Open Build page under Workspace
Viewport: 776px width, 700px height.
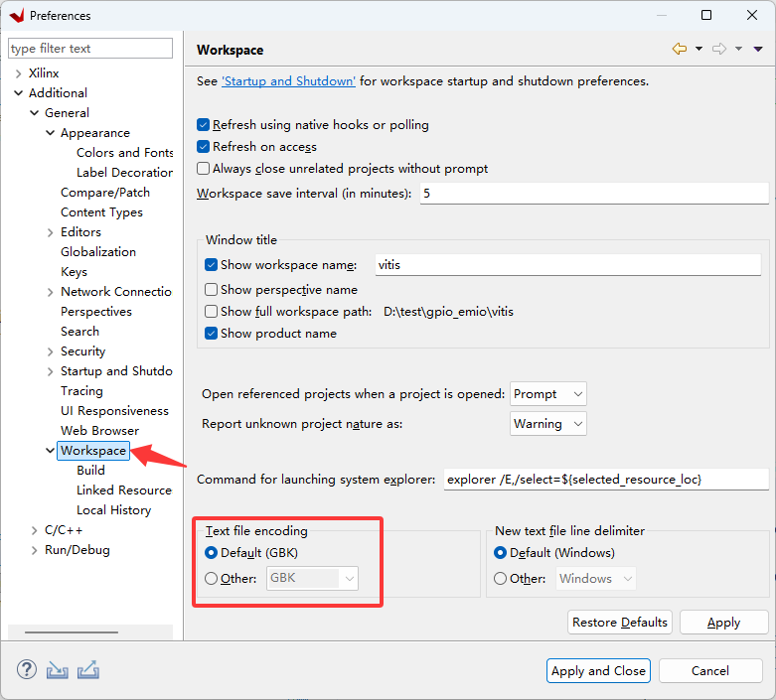(90, 470)
